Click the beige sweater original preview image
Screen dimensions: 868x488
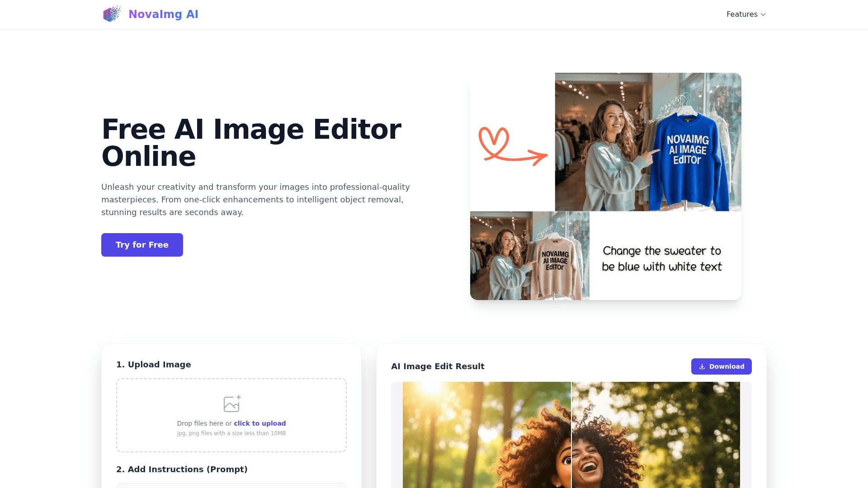(529, 256)
